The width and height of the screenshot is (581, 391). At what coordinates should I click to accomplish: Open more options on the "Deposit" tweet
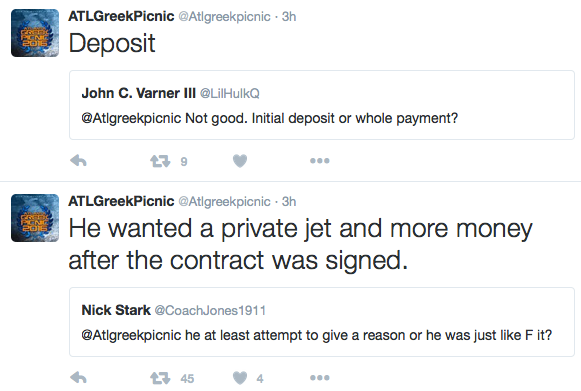click(320, 161)
